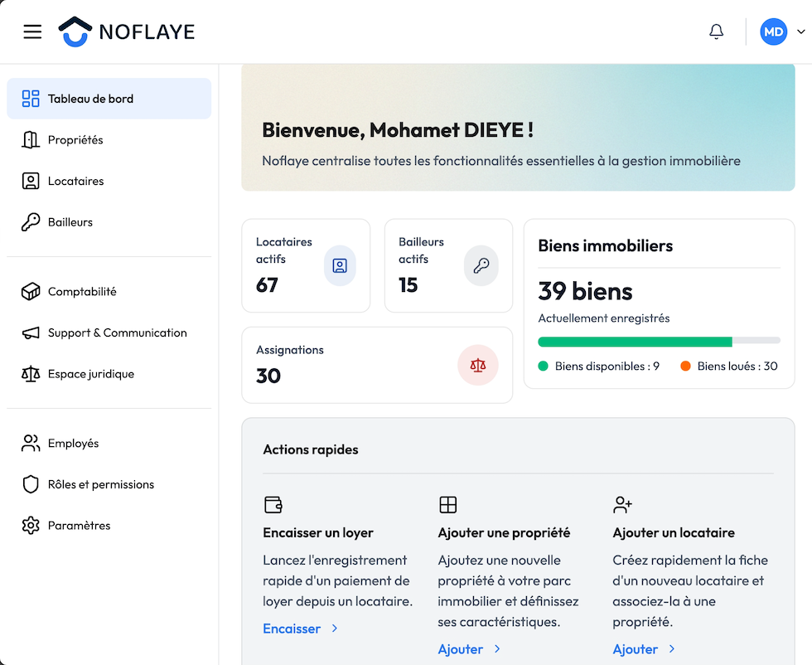This screenshot has width=812, height=665.
Task: Open the hamburger menu
Action: pos(32,32)
